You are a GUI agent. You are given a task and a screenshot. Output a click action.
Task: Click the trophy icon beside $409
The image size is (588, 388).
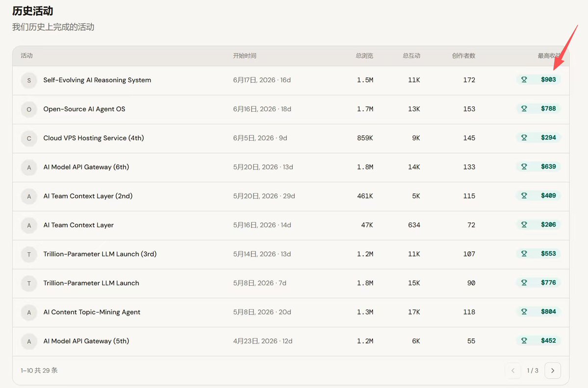pyautogui.click(x=524, y=195)
